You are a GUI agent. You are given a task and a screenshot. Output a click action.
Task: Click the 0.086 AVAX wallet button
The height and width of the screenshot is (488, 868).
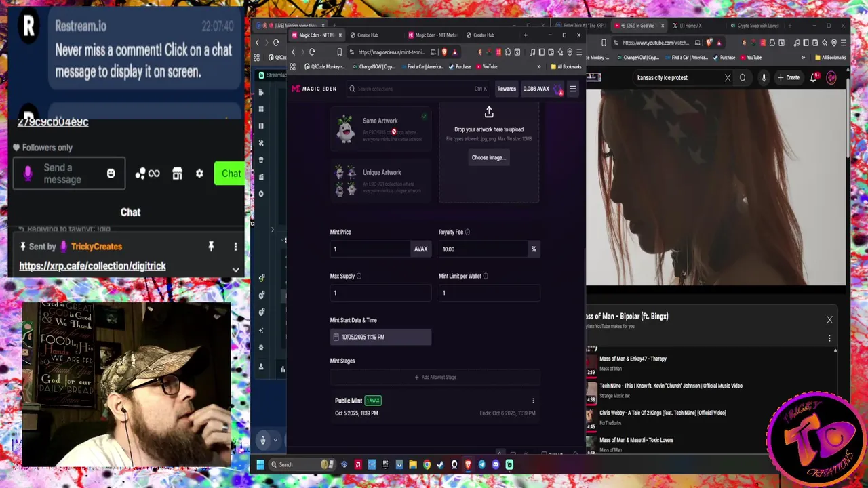pos(542,89)
